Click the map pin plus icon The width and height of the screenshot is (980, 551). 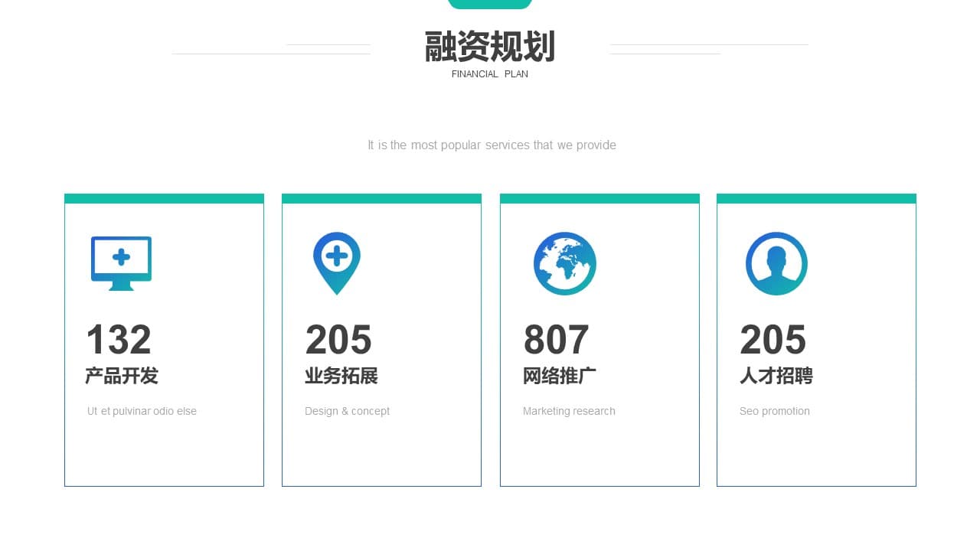coord(337,263)
